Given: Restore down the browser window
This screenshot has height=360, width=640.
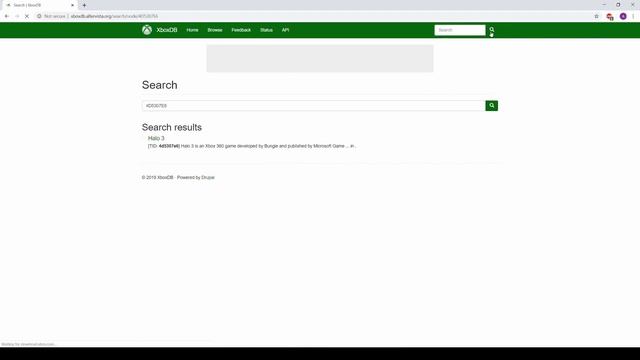Looking at the screenshot, I should click(x=618, y=5).
